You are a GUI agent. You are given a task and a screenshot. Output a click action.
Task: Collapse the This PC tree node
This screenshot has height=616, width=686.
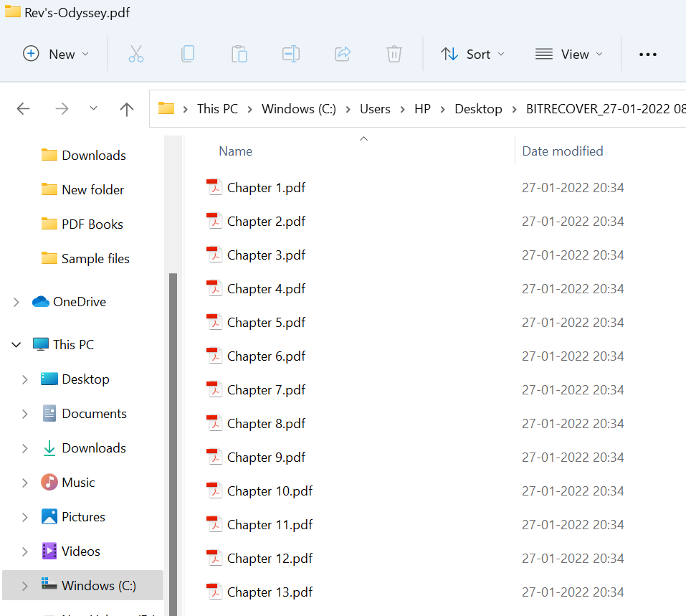click(x=16, y=345)
